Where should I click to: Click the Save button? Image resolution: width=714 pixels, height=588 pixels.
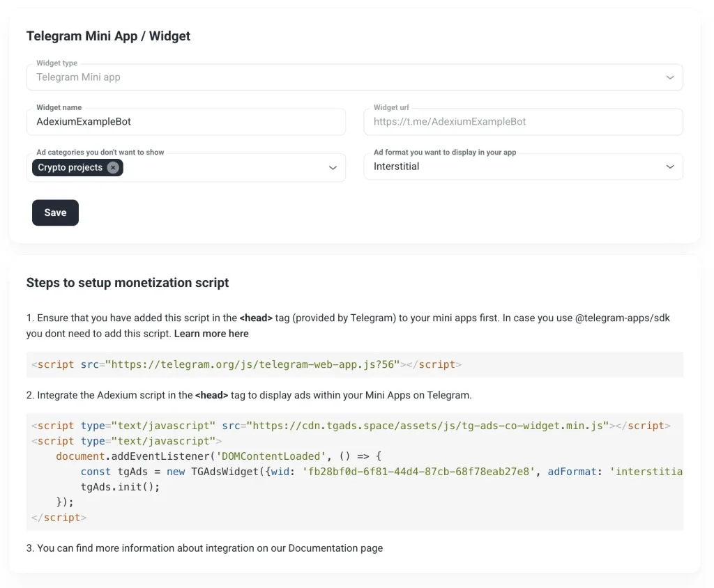[55, 212]
